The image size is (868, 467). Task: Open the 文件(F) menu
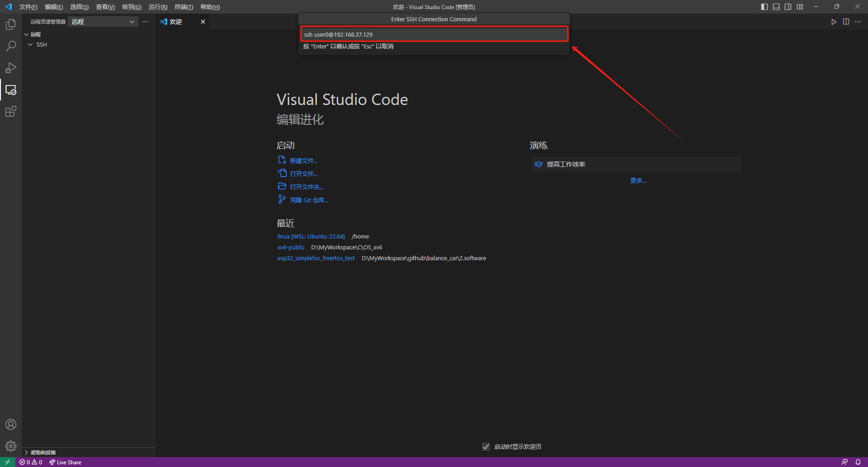(28, 7)
